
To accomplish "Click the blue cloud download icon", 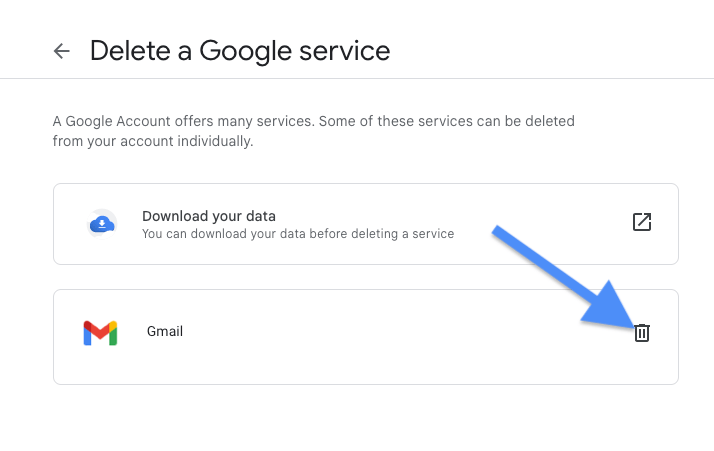I will point(102,224).
